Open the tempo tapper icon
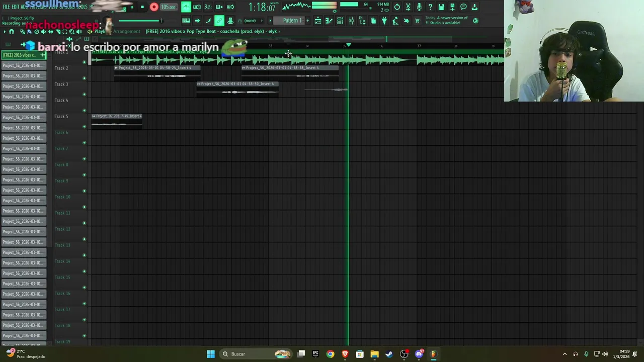Screen dimensions: 644x362 (x=395, y=21)
